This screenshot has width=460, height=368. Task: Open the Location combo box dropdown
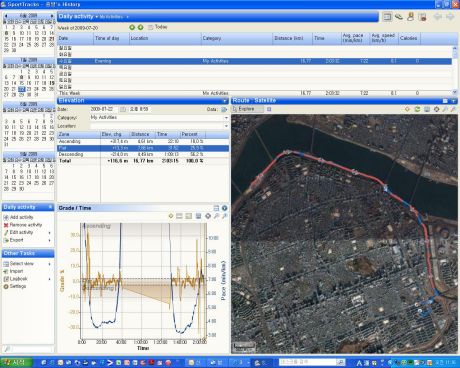click(x=226, y=126)
